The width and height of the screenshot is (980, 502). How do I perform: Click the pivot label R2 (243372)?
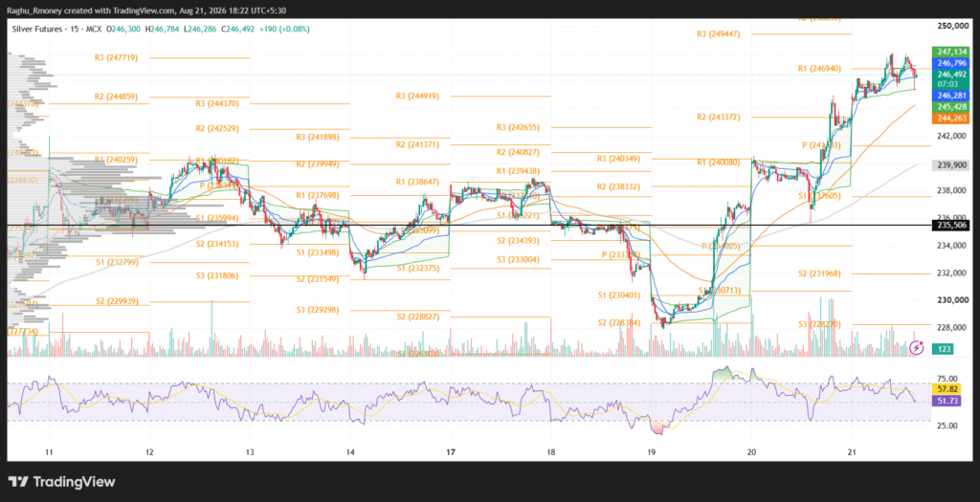tap(719, 118)
